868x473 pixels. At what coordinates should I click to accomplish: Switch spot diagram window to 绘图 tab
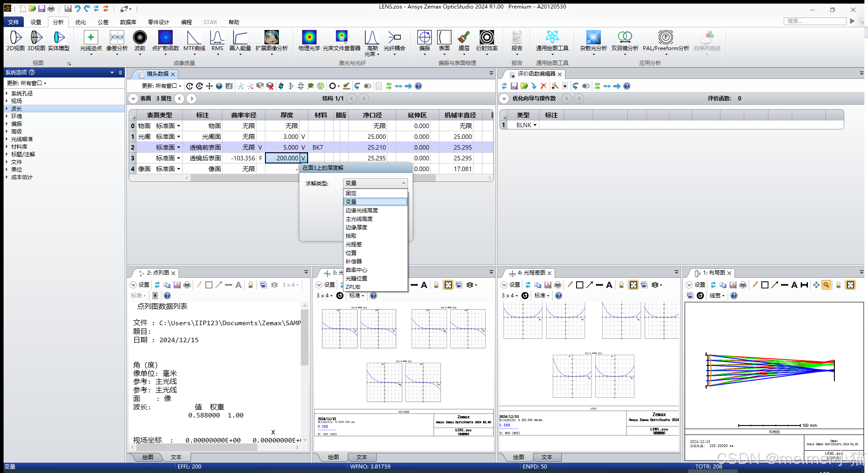point(148,457)
